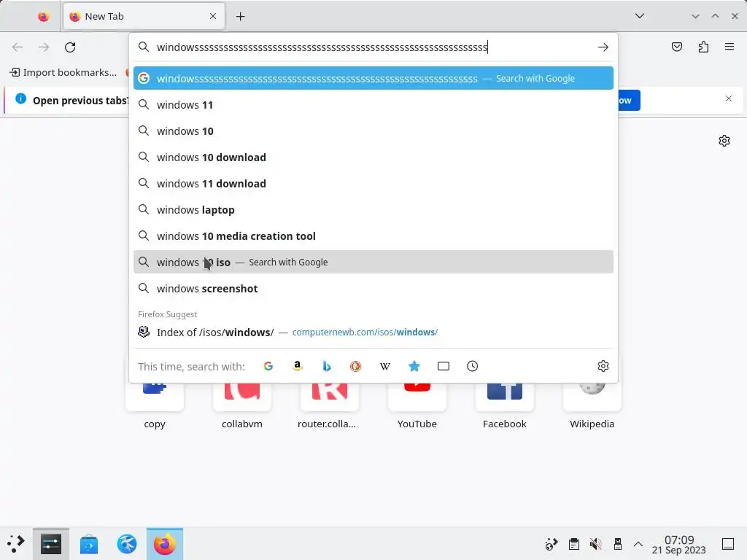The height and width of the screenshot is (560, 747).
Task: Open the copy shortcut tile
Action: point(155,405)
